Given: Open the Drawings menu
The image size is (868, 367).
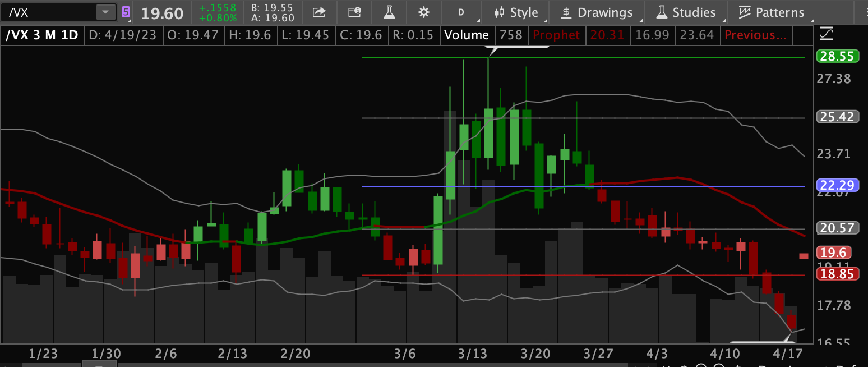Looking at the screenshot, I should coord(597,12).
